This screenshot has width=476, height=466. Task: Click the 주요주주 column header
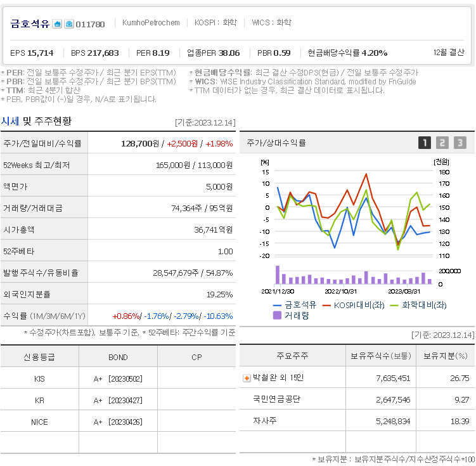tap(292, 356)
